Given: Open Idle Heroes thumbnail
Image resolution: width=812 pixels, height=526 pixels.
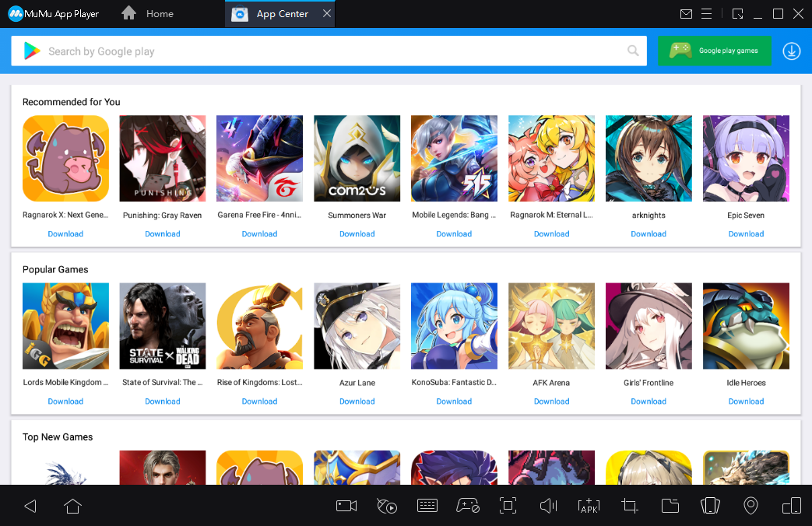Looking at the screenshot, I should click(746, 326).
